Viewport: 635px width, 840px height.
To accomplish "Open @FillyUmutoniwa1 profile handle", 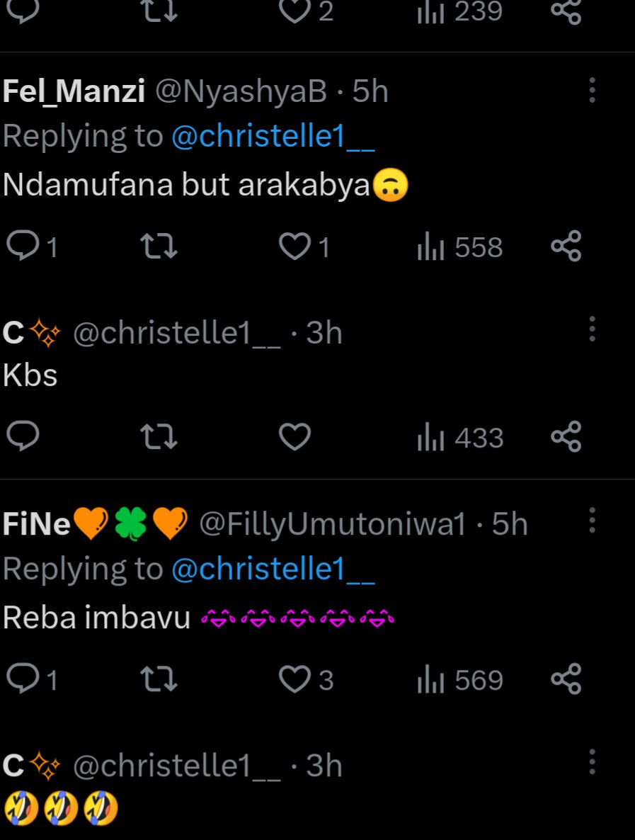I will pyautogui.click(x=332, y=524).
